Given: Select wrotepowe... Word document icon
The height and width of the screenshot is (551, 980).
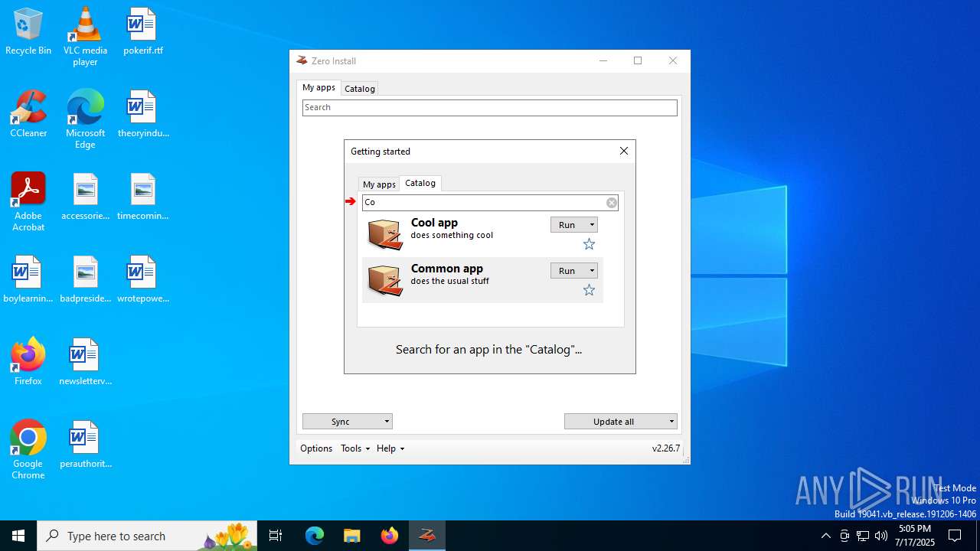Looking at the screenshot, I should [142, 279].
